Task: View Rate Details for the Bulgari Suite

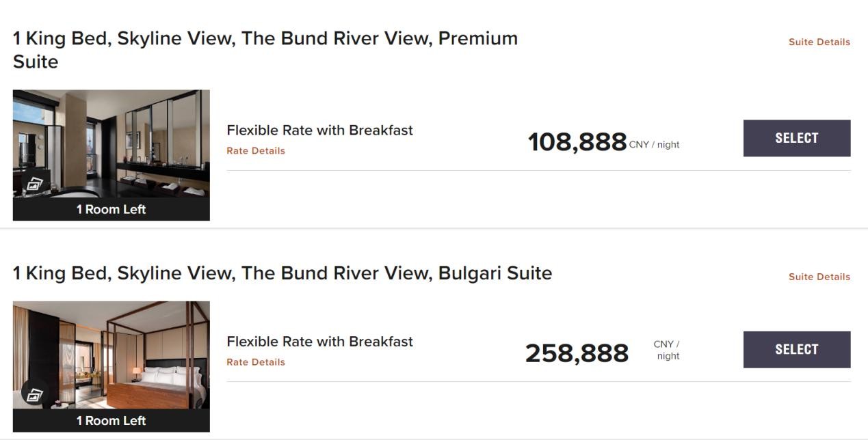Action: coord(256,362)
